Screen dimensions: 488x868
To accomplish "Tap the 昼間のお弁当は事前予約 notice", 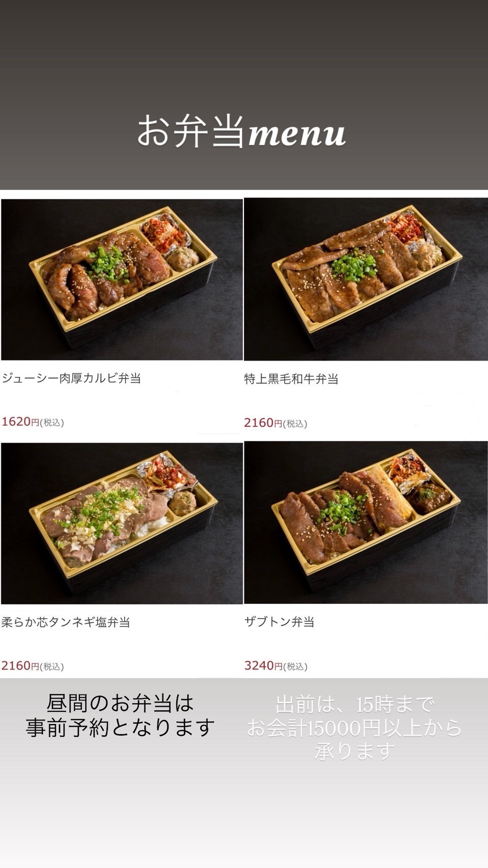I will 120,716.
